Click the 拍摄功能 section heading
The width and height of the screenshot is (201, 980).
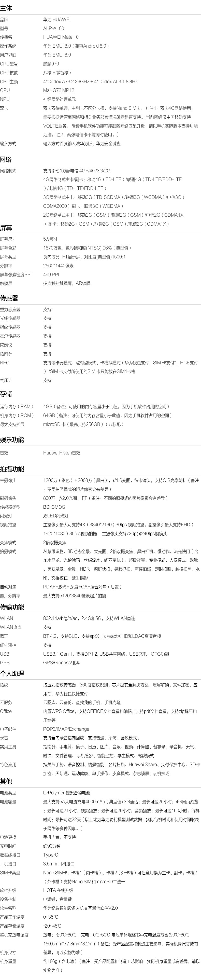[x=12, y=469]
